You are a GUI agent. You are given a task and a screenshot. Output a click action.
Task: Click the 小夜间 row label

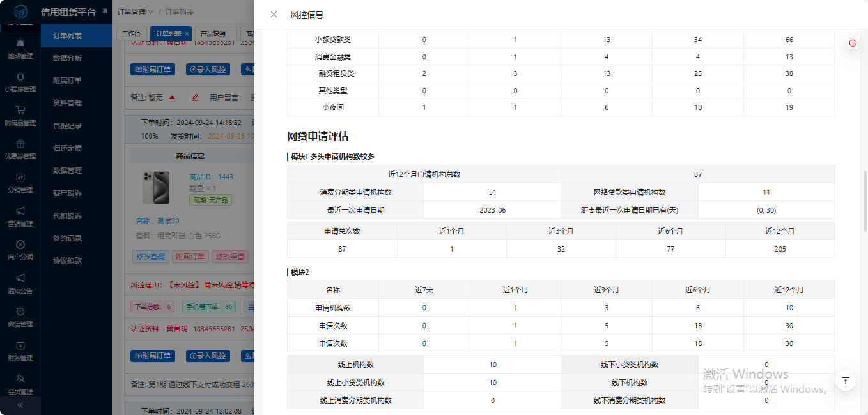(333, 107)
